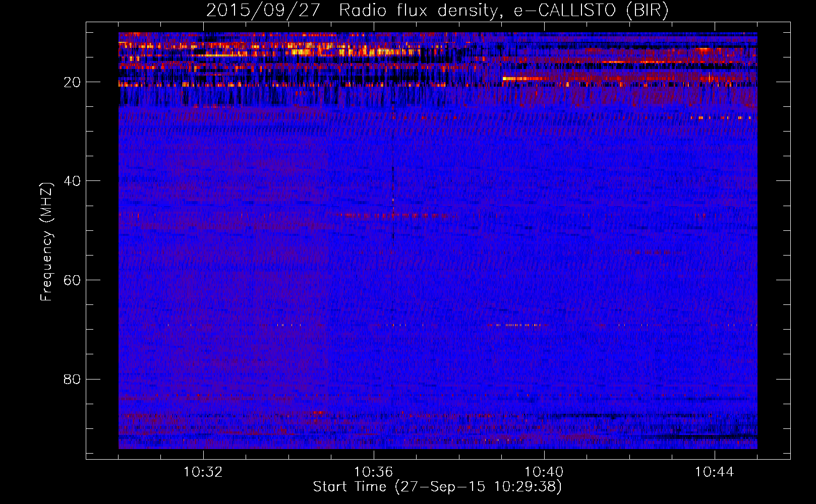Click the 80 MHz frequency tick label
This screenshot has width=816, height=504.
point(73,379)
